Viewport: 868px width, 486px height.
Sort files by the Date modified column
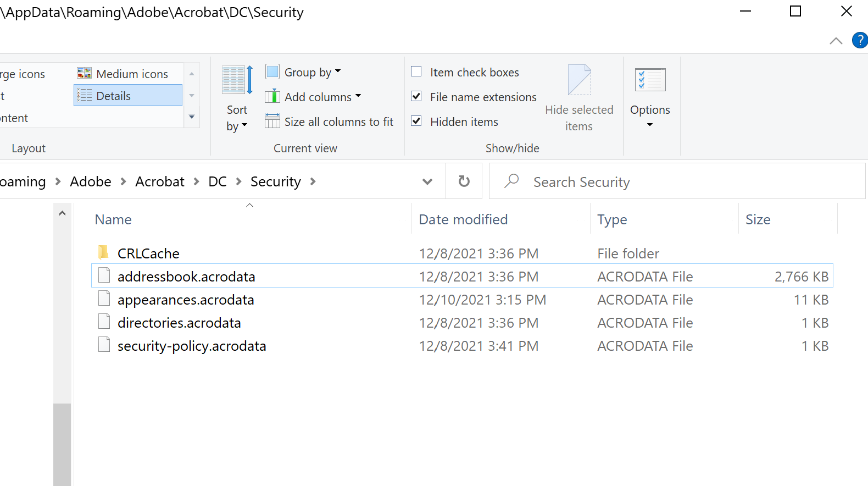[463, 219]
